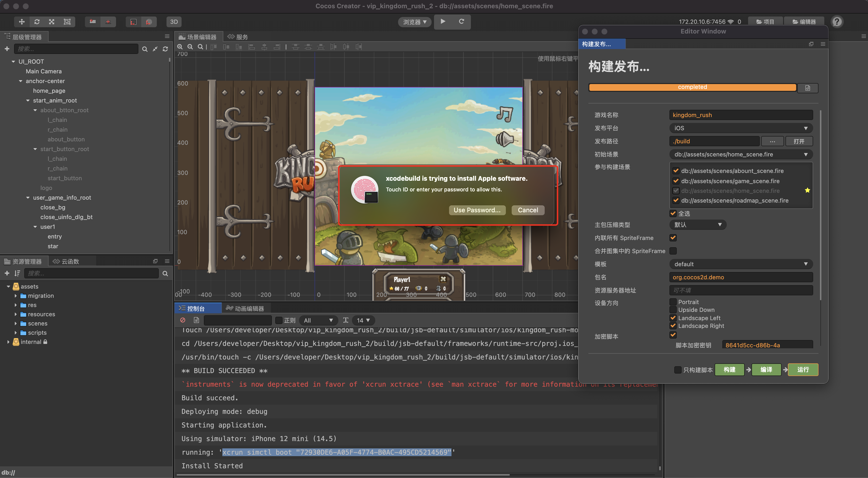The image size is (868, 478).
Task: Click Cancel in the xcodebuild dialog
Action: coord(528,210)
